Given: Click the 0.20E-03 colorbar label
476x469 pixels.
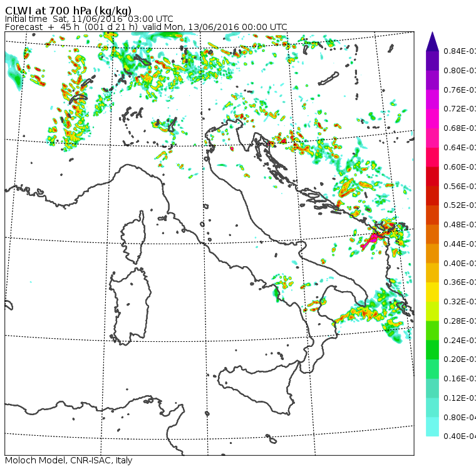Looking at the screenshot, I should (460, 359).
